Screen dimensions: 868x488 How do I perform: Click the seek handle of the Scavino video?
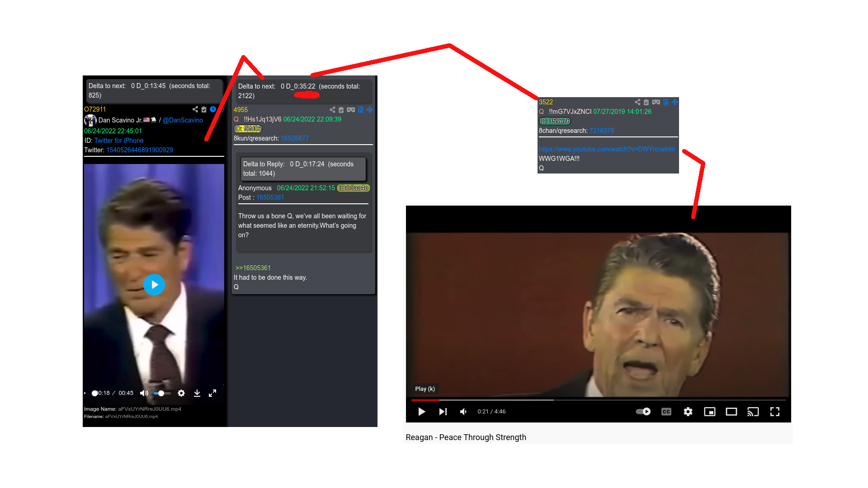click(94, 393)
